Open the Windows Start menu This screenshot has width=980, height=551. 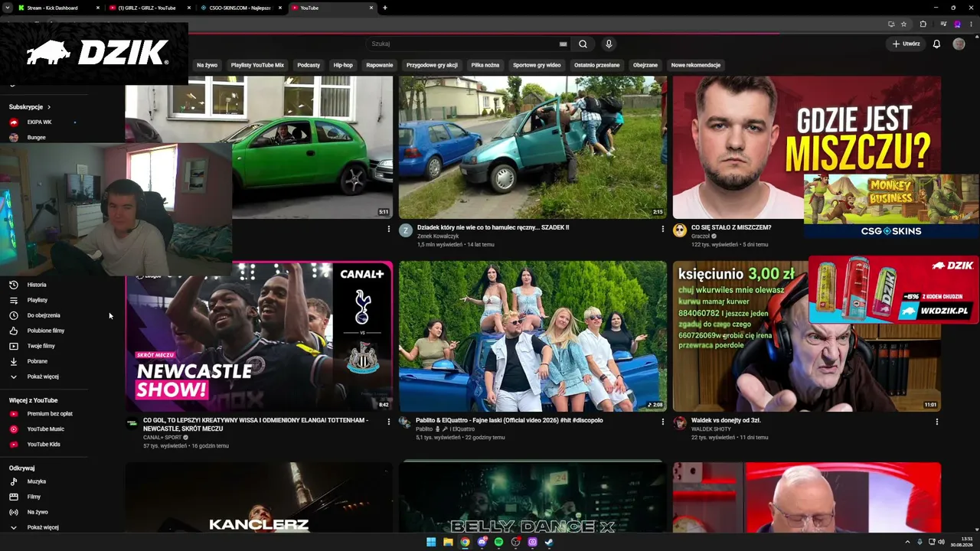coord(431,542)
